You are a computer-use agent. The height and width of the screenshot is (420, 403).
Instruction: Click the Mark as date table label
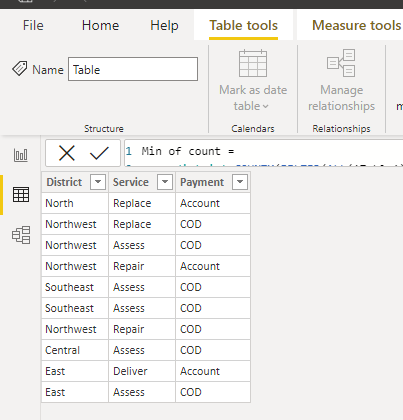(253, 98)
